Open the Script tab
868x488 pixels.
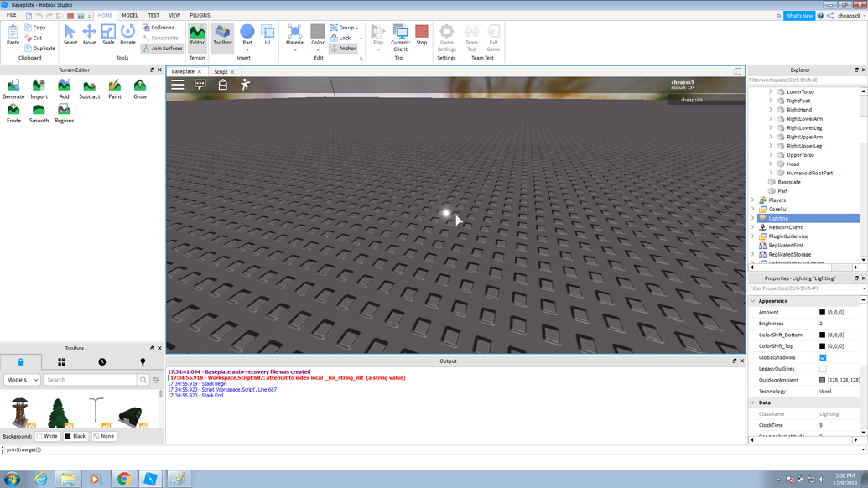point(220,72)
